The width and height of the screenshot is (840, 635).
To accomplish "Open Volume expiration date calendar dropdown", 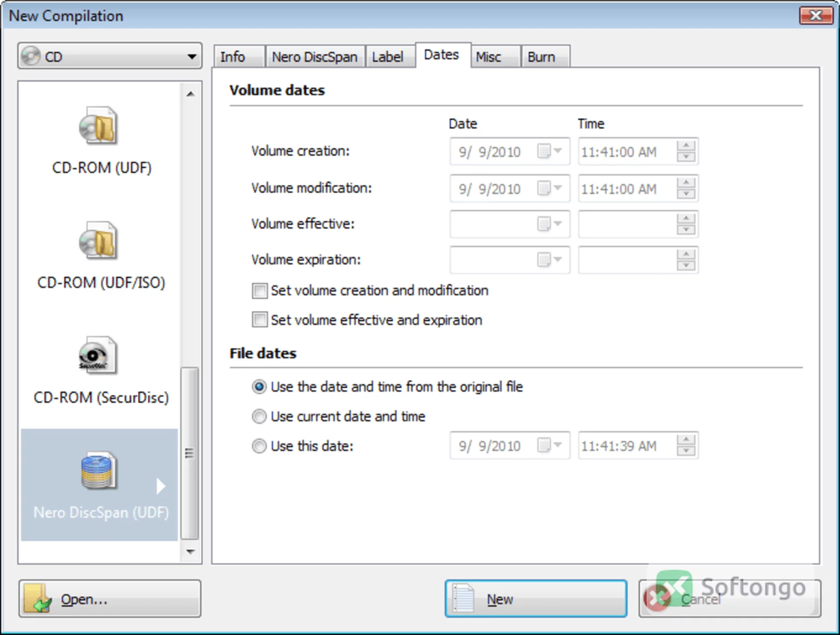I will click(549, 260).
